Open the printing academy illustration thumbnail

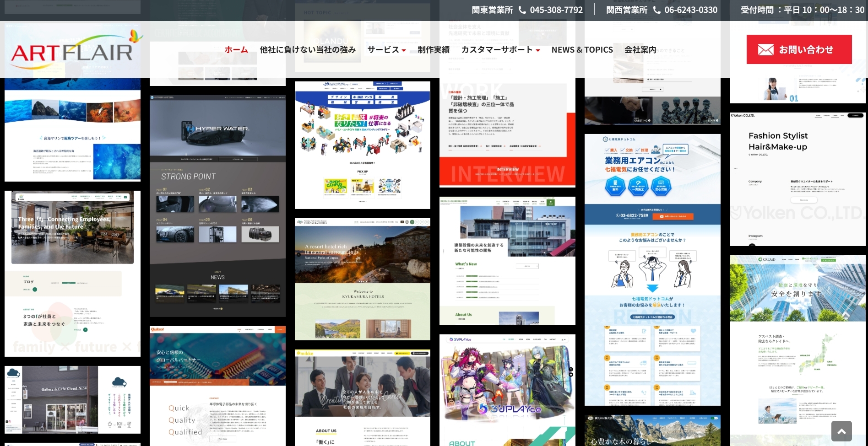pyautogui.click(x=363, y=145)
